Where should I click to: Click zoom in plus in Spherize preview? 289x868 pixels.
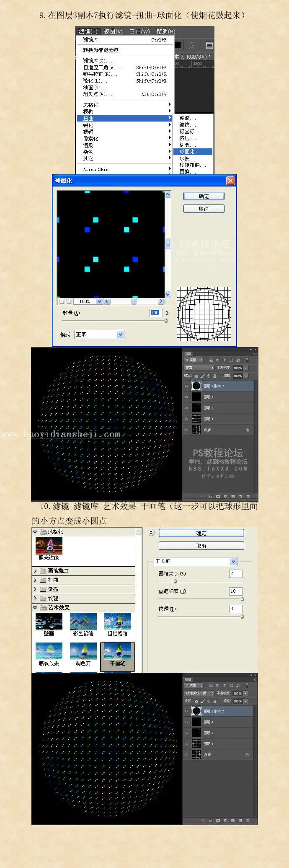pos(69,301)
